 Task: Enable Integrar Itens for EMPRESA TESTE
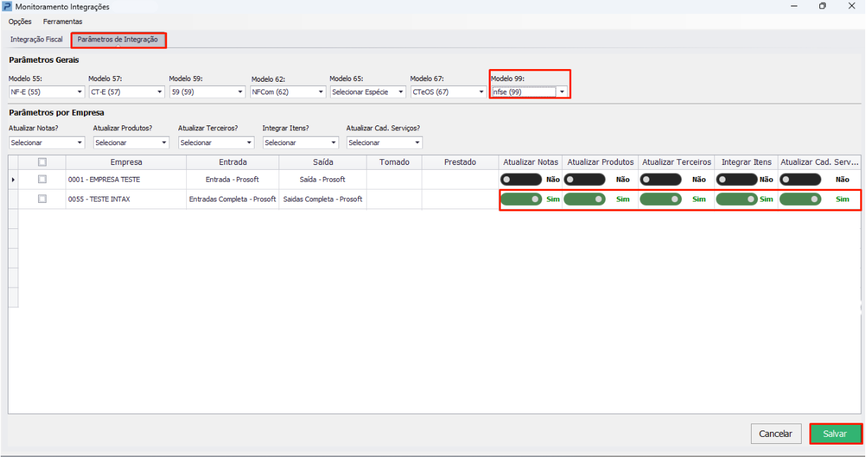click(x=737, y=180)
